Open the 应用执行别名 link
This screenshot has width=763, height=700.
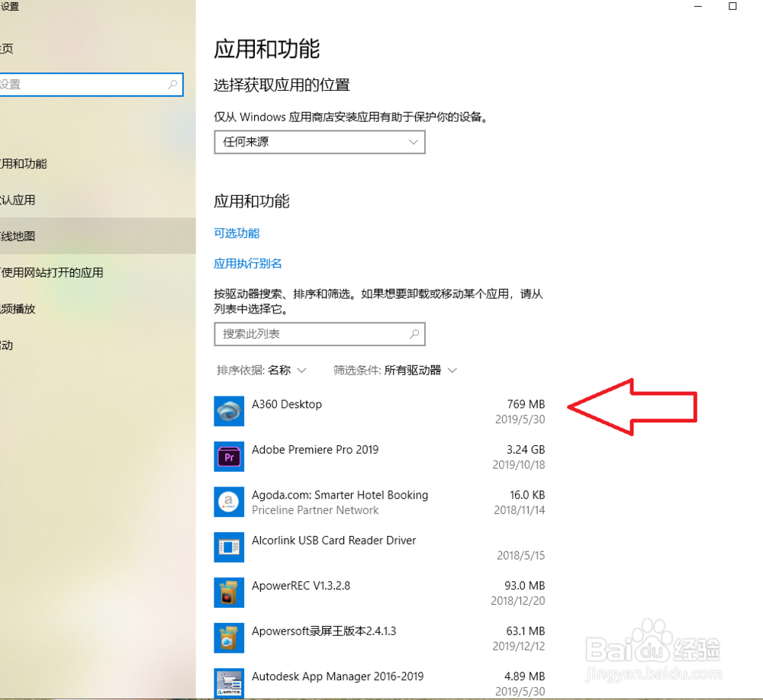click(248, 264)
